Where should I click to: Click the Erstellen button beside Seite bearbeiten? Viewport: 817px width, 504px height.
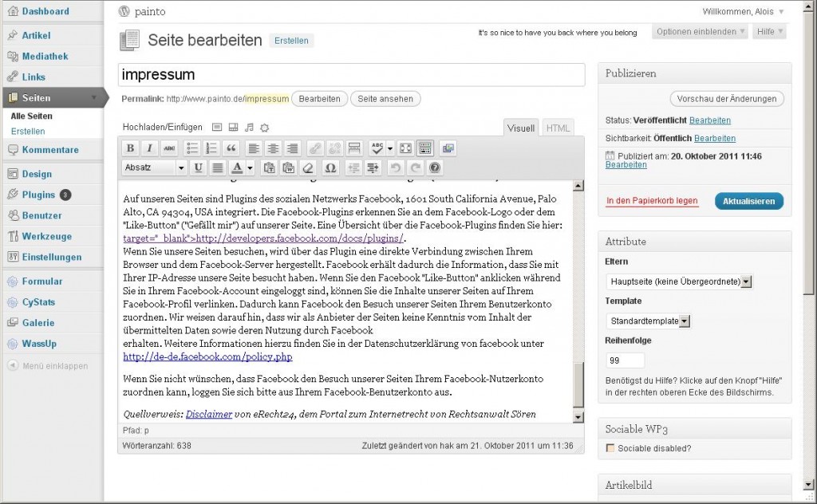pyautogui.click(x=291, y=41)
